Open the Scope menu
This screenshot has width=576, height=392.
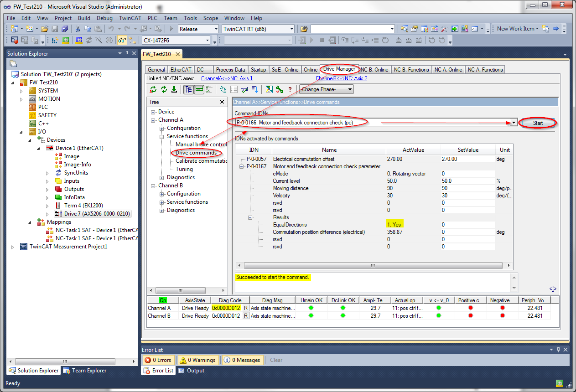tap(211, 18)
